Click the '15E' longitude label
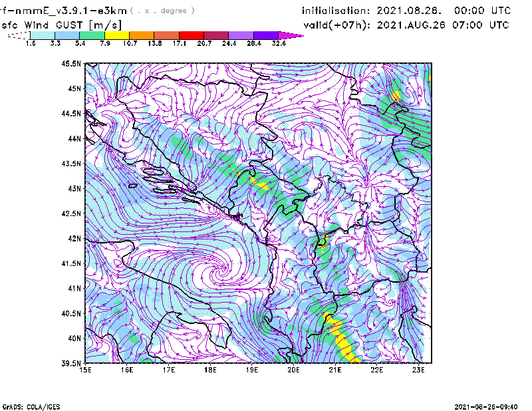 (x=85, y=370)
